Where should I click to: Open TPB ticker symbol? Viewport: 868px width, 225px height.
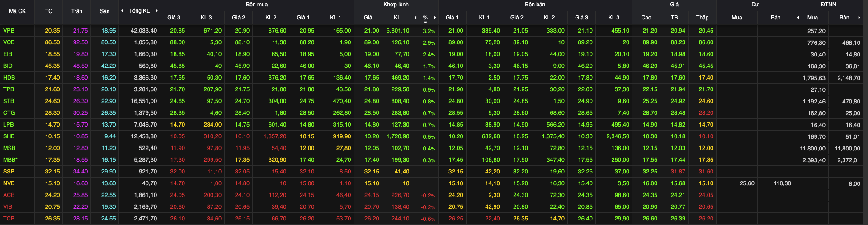click(x=9, y=89)
